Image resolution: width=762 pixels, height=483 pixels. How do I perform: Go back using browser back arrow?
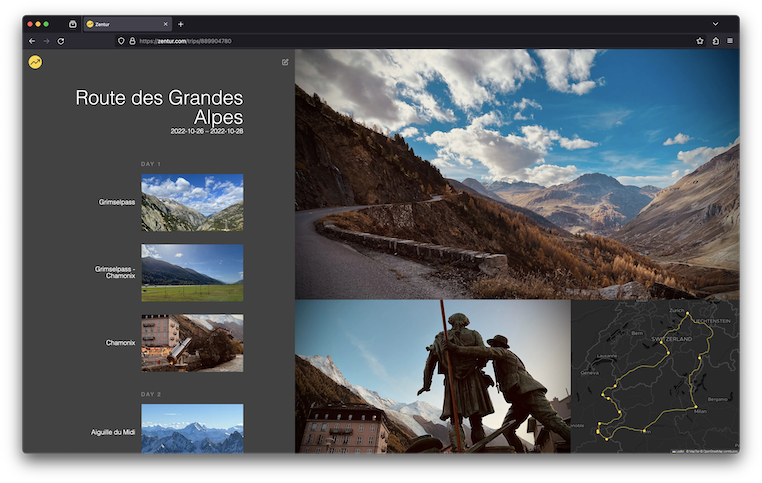(x=32, y=41)
